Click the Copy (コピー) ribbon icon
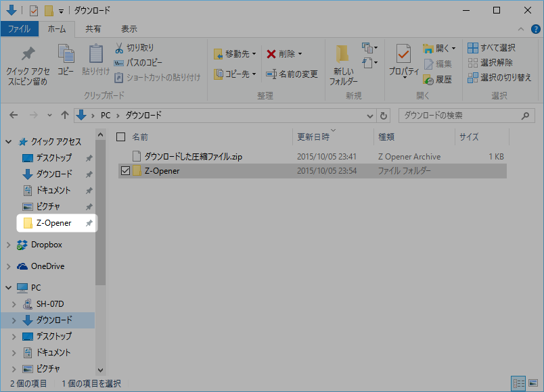The width and height of the screenshot is (544, 392). pos(66,59)
